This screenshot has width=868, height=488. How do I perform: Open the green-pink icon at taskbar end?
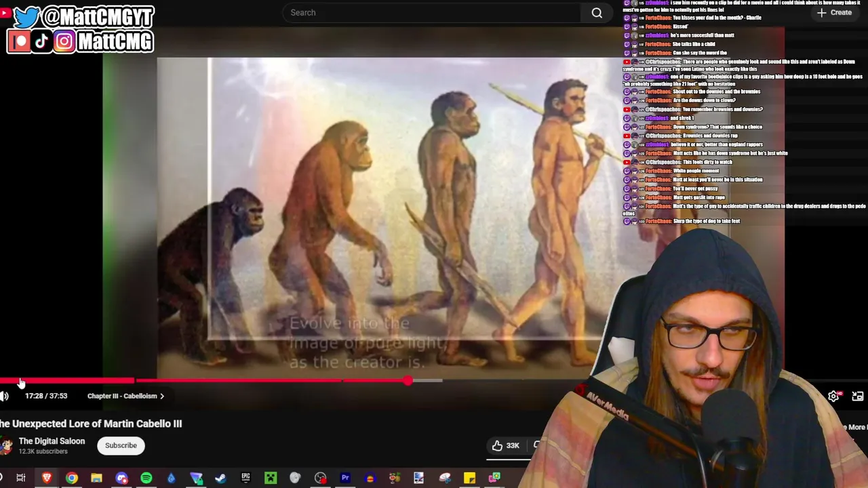[494, 479]
